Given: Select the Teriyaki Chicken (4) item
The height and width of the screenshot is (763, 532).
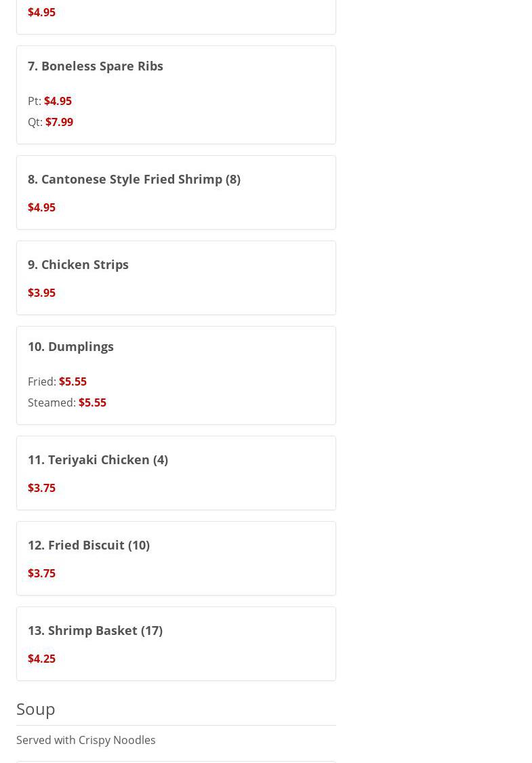Looking at the screenshot, I should 98,459.
